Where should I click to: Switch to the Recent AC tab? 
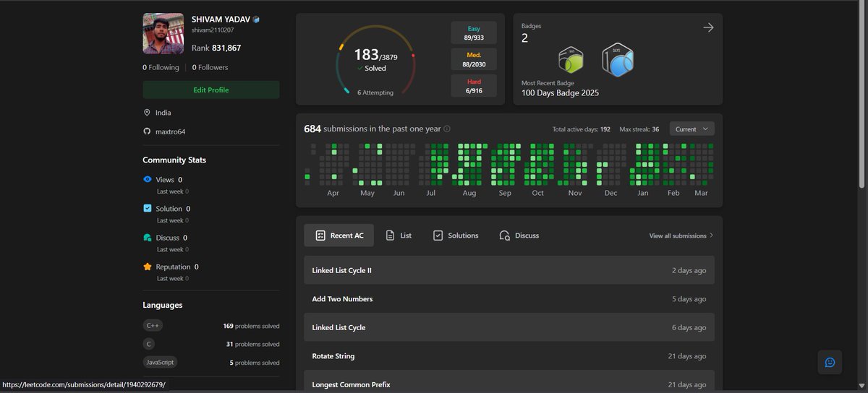[x=339, y=236]
